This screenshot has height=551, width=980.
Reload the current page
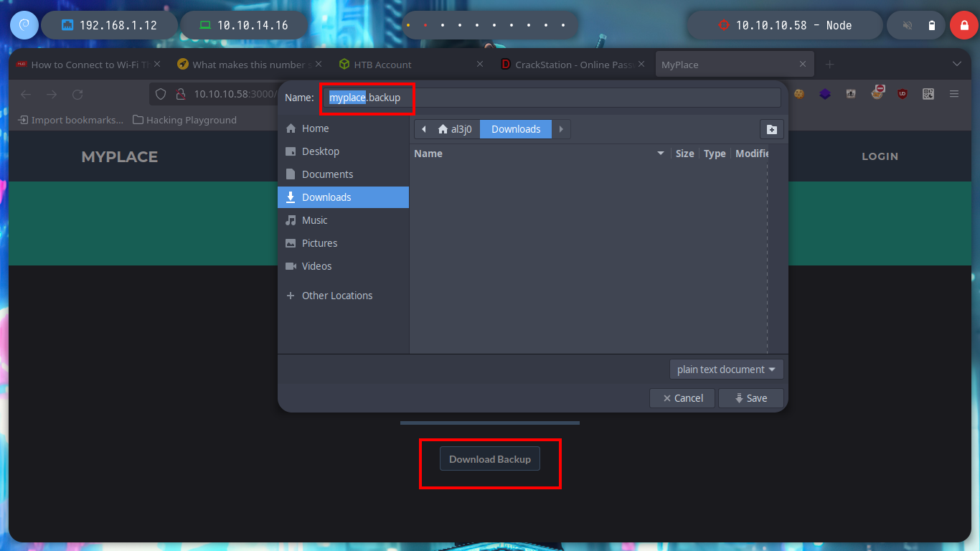77,94
